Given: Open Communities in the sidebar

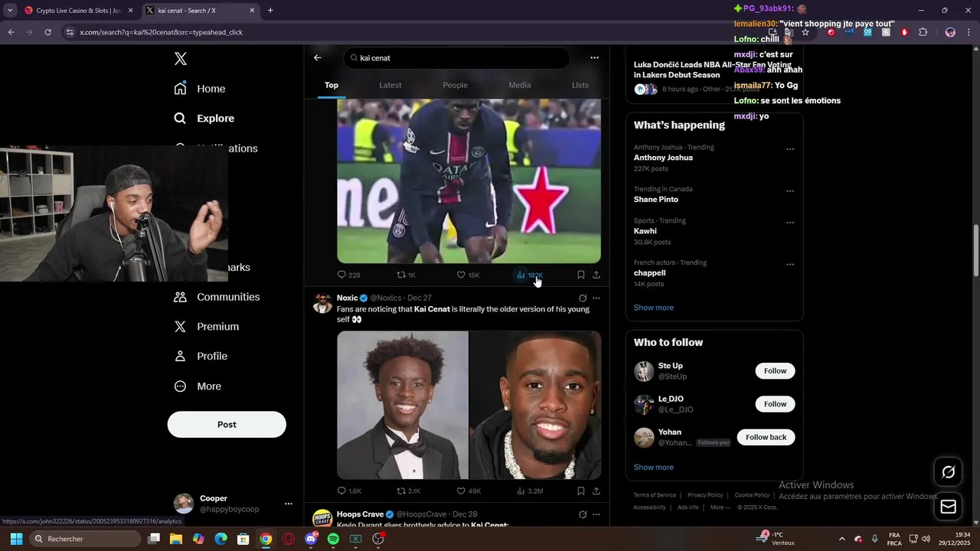Looking at the screenshot, I should 217,297.
